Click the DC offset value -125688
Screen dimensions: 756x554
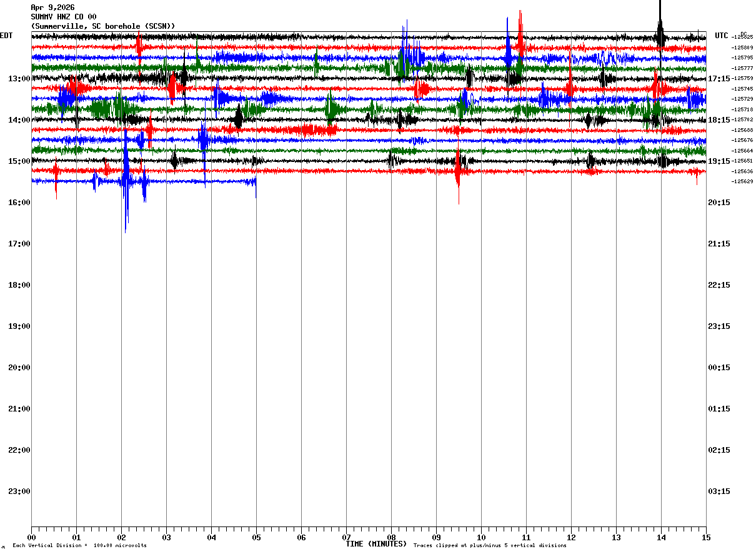[742, 130]
